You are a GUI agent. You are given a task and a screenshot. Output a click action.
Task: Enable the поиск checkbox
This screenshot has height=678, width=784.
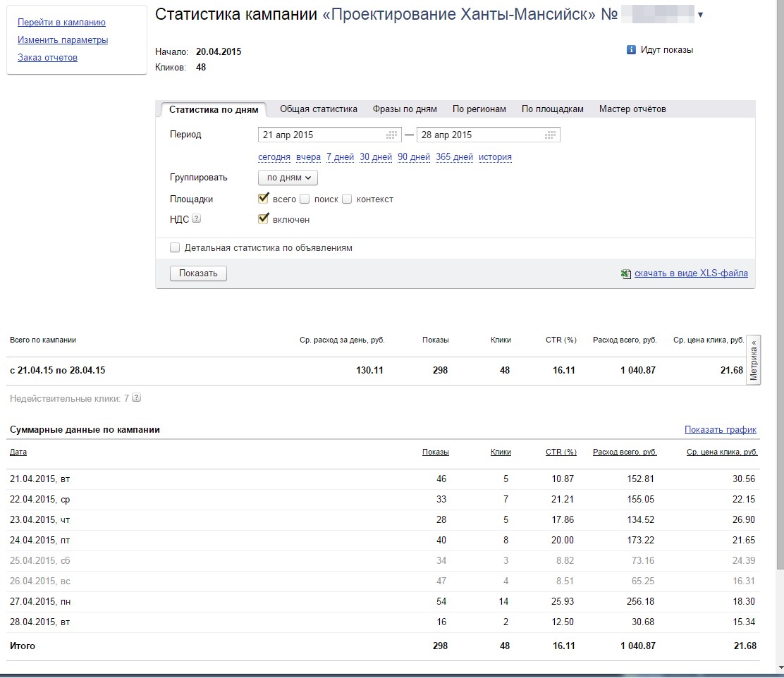click(x=305, y=199)
